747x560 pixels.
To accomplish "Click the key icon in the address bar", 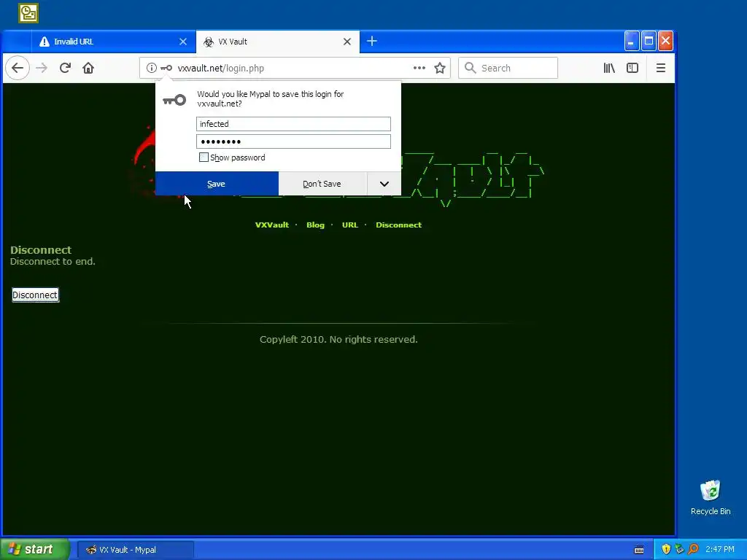I will (x=166, y=68).
